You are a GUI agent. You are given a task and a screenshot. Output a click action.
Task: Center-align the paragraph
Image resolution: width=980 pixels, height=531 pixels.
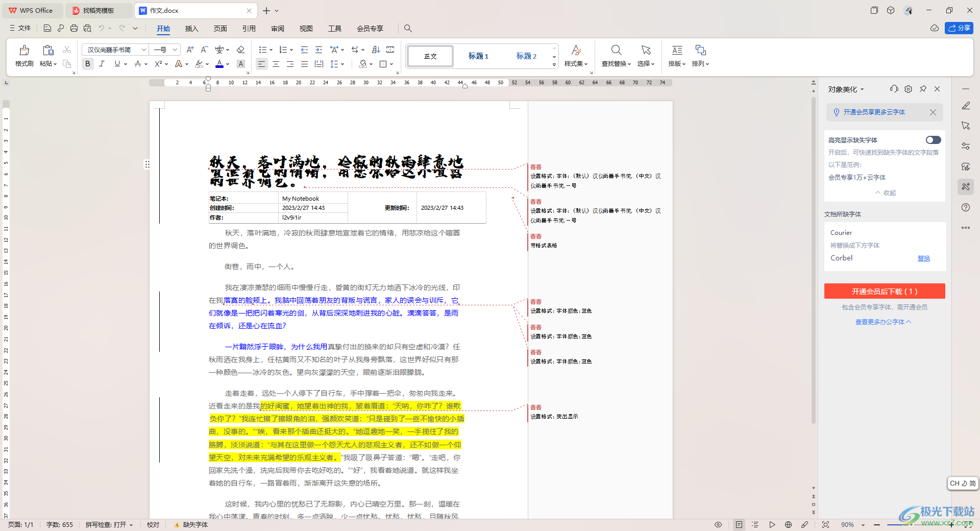click(276, 64)
